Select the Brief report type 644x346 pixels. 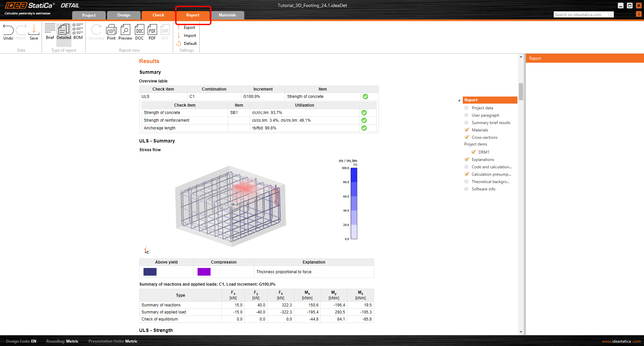(50, 32)
